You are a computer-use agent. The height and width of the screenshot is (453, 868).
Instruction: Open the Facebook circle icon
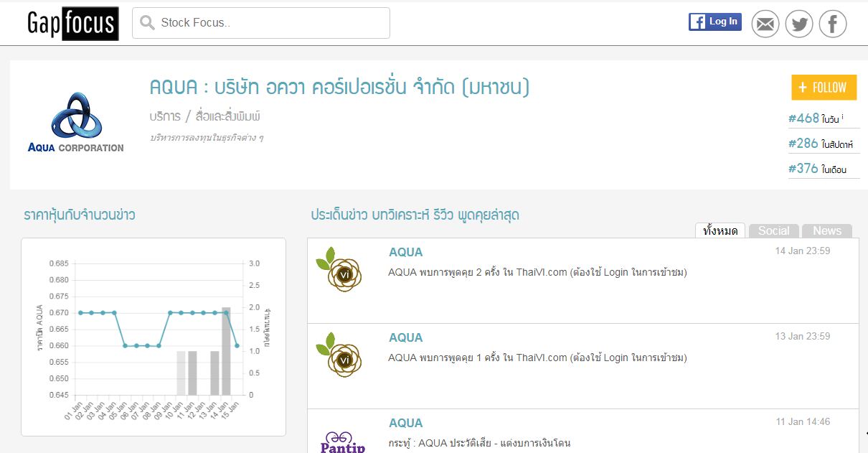click(833, 24)
